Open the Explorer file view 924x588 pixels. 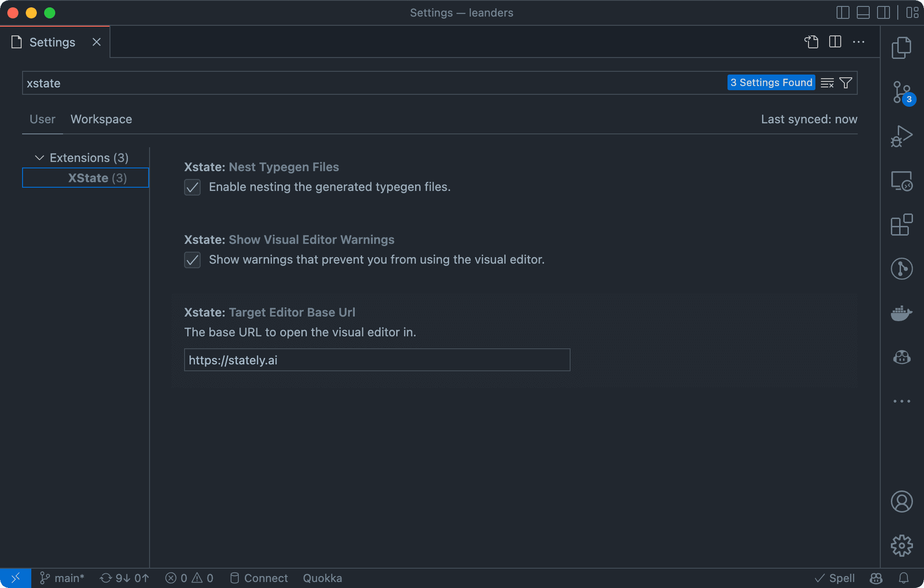902,47
